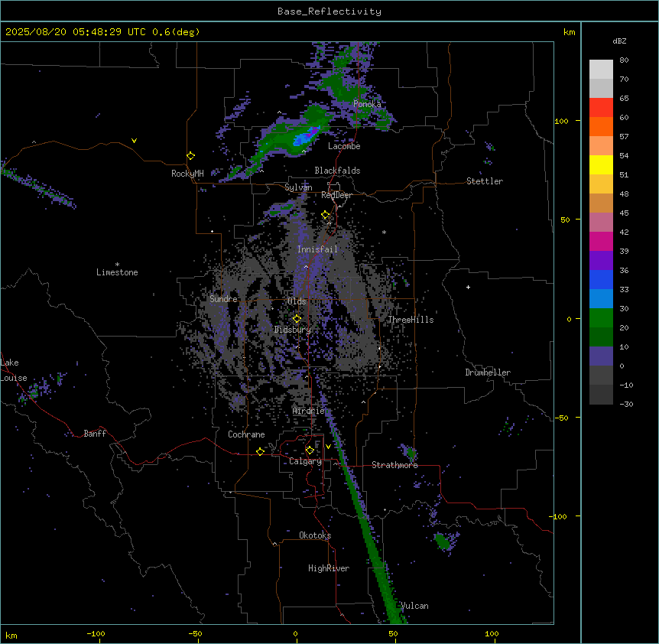659x644 pixels.
Task: Select the Didsbury label
Action: click(x=293, y=330)
